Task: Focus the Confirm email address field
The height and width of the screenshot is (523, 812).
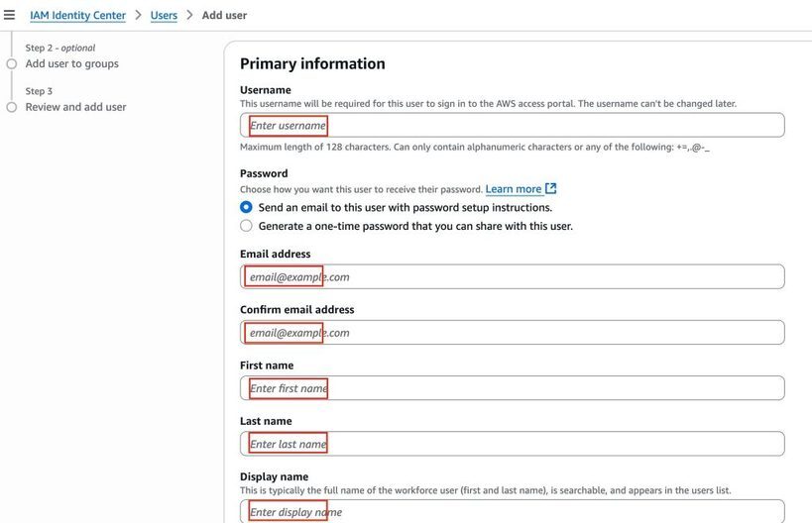Action: point(513,333)
